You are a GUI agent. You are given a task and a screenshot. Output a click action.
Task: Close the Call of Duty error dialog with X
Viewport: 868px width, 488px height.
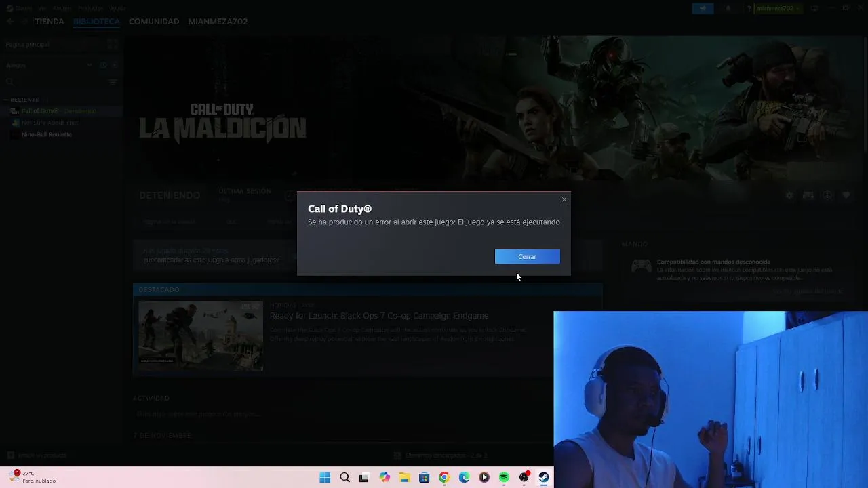point(564,199)
